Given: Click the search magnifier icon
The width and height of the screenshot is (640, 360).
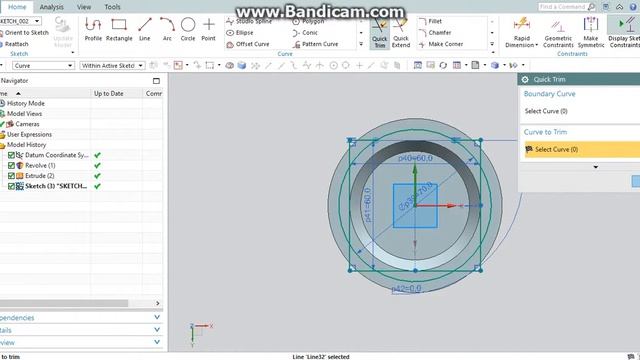Looking at the screenshot, I should coord(591,7).
